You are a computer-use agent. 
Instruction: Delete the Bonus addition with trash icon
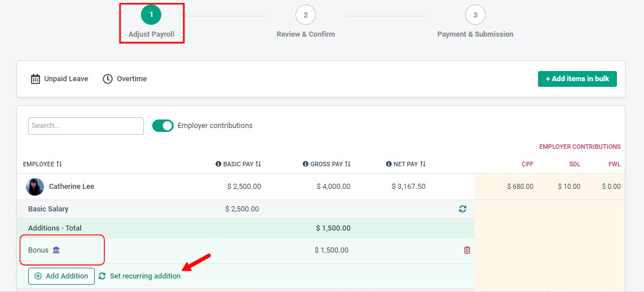click(467, 250)
